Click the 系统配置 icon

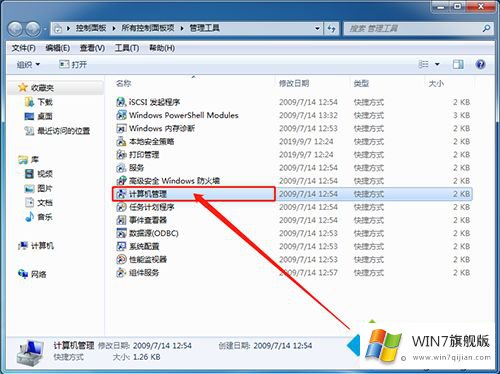pyautogui.click(x=121, y=246)
